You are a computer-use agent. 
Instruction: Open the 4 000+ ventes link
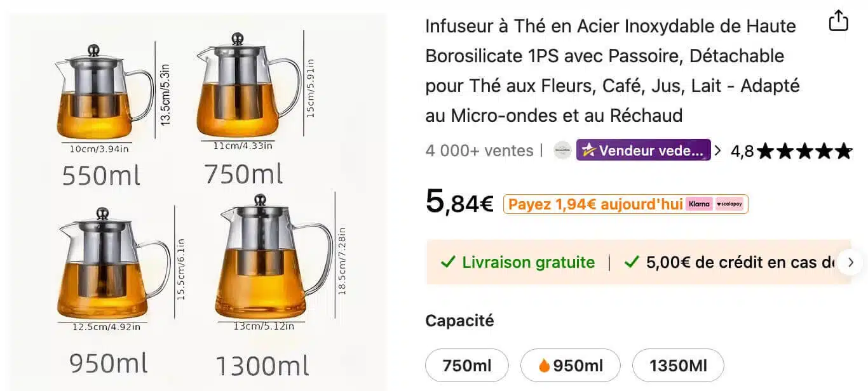tap(478, 150)
